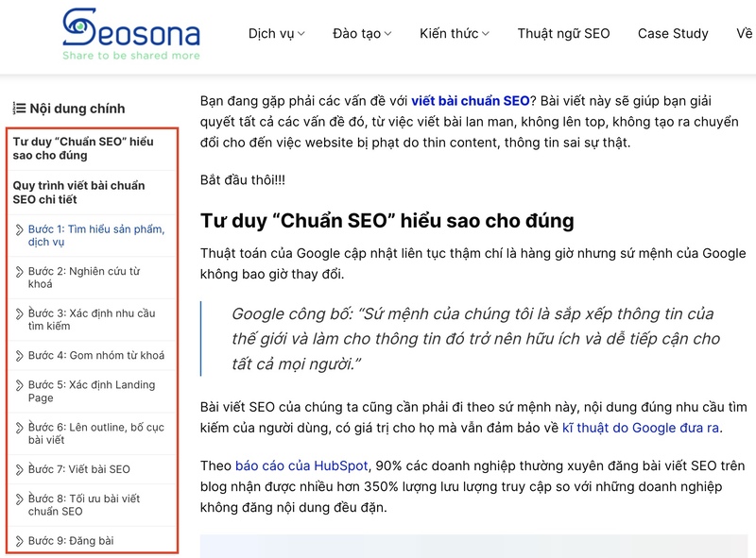Click the arrow icon beside Bước 4
The height and width of the screenshot is (558, 756).
pyautogui.click(x=19, y=356)
